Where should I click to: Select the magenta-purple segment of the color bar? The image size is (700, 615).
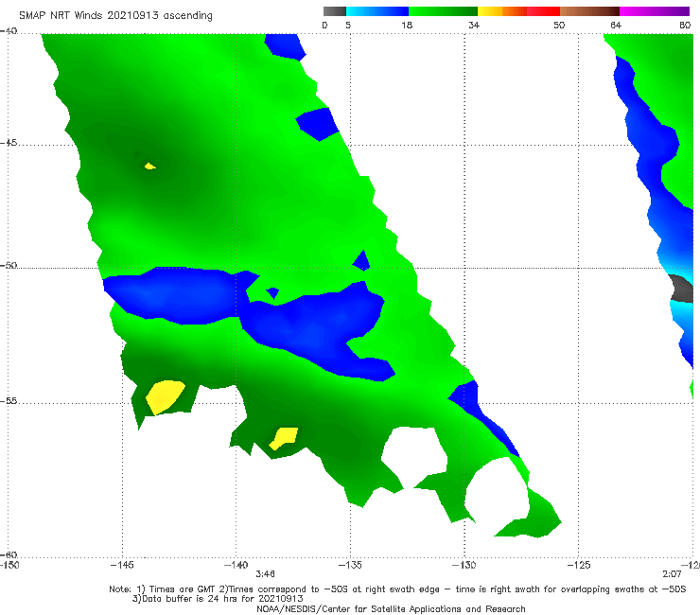[x=655, y=11]
